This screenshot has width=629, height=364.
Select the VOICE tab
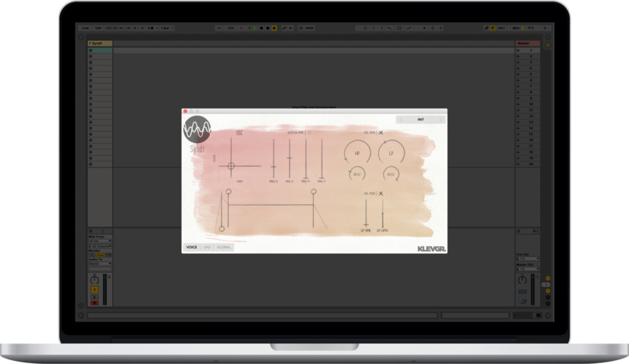pyautogui.click(x=191, y=248)
